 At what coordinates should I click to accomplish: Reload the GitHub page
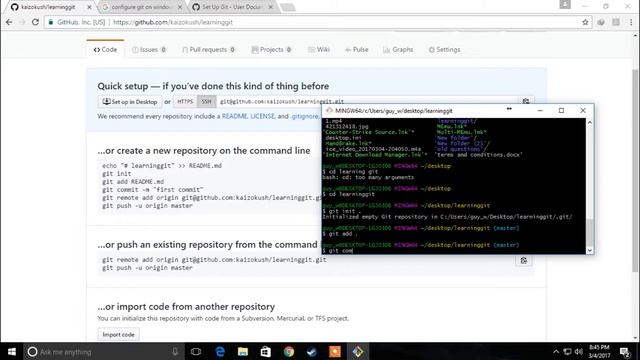coord(35,22)
